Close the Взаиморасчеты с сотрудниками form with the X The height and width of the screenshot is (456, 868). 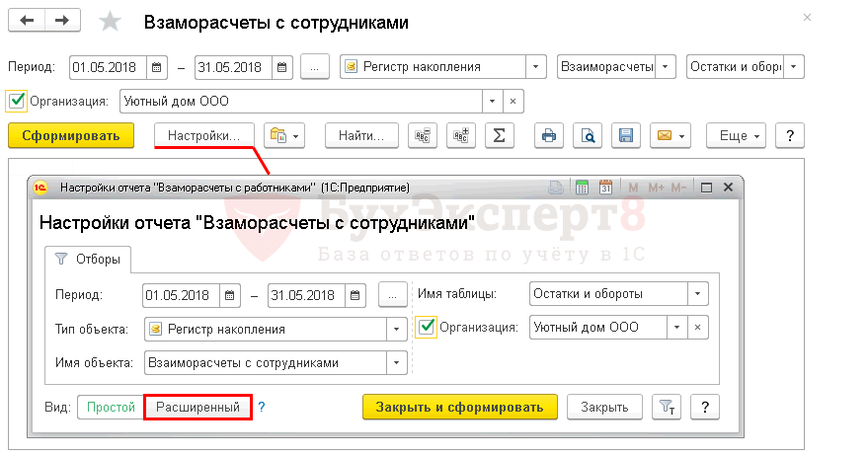(x=807, y=18)
